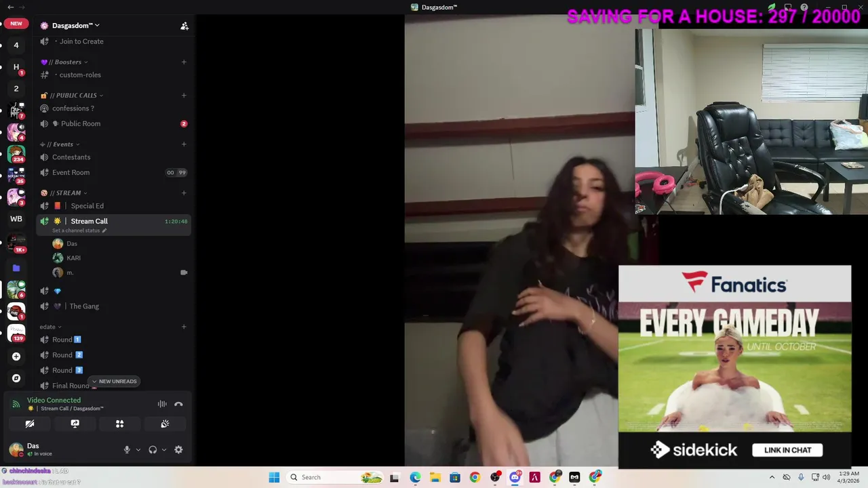The image size is (868, 488).
Task: Join the Public Room voice channel
Action: pos(81,124)
